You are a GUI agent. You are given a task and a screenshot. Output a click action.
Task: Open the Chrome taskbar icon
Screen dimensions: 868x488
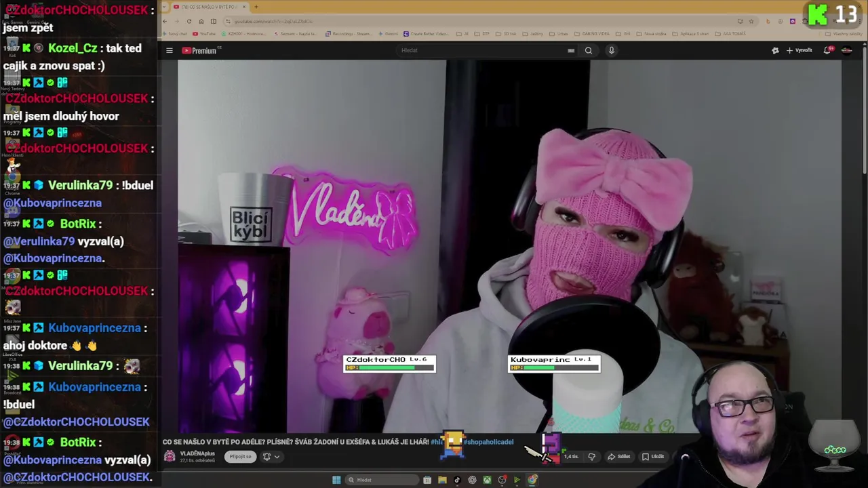pos(533,480)
